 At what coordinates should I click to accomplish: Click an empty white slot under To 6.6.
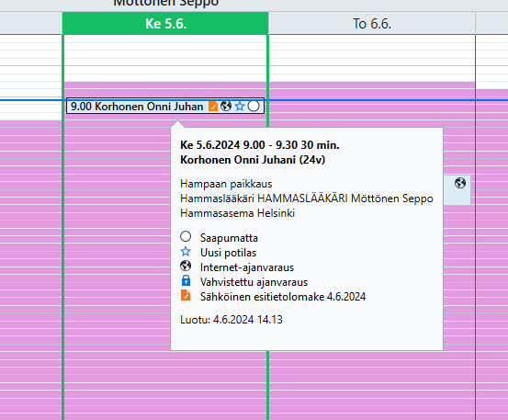[372, 58]
